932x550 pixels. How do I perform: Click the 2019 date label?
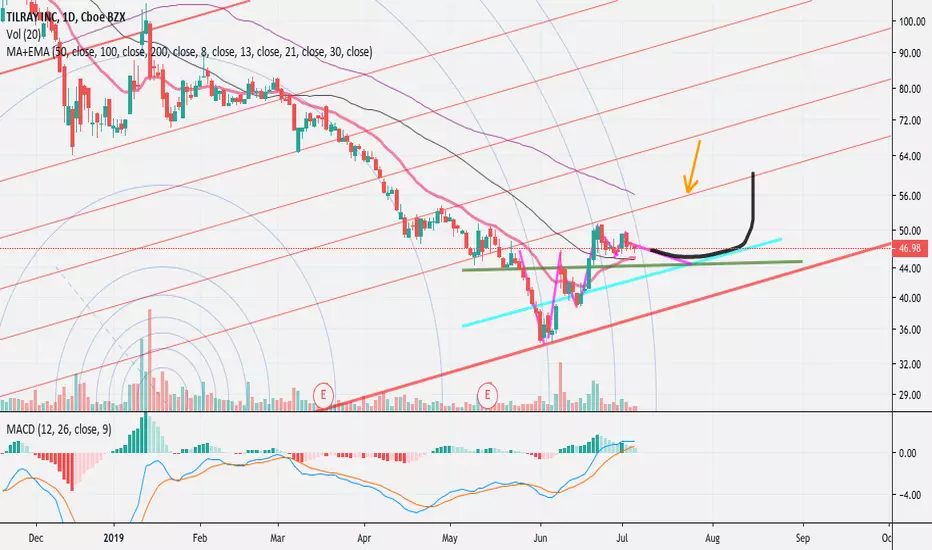point(113,538)
